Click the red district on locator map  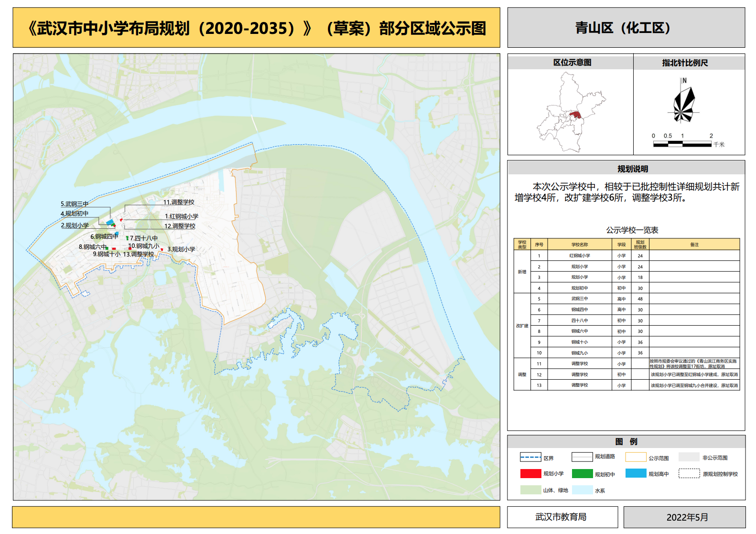point(575,115)
